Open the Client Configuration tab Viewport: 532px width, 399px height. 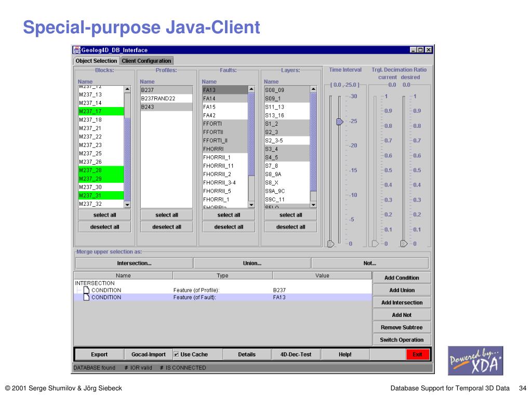coord(147,61)
